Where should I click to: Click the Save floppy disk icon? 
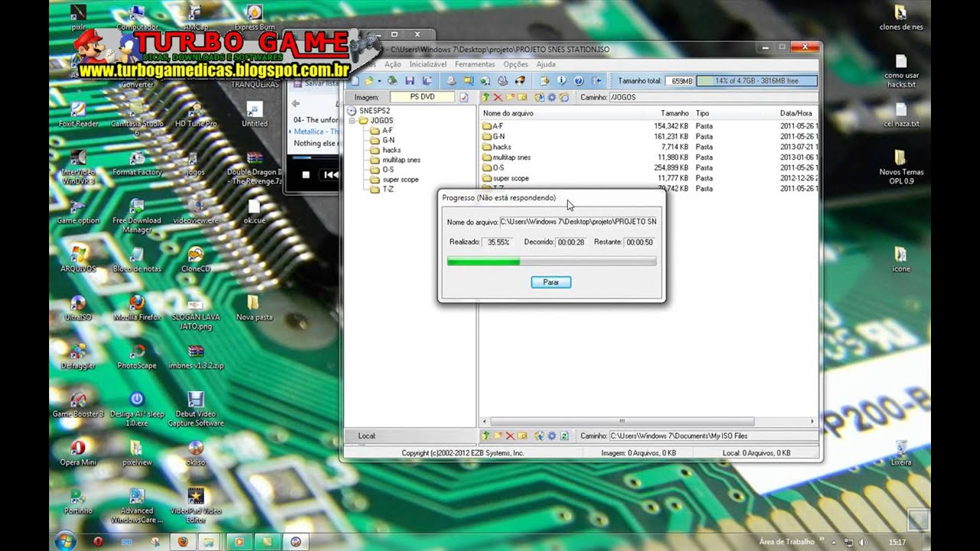[x=410, y=80]
